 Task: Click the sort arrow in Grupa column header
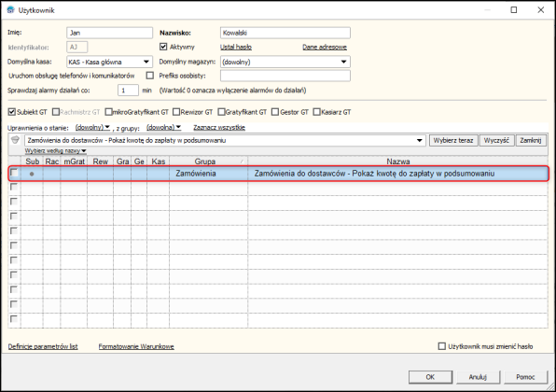tap(242, 161)
